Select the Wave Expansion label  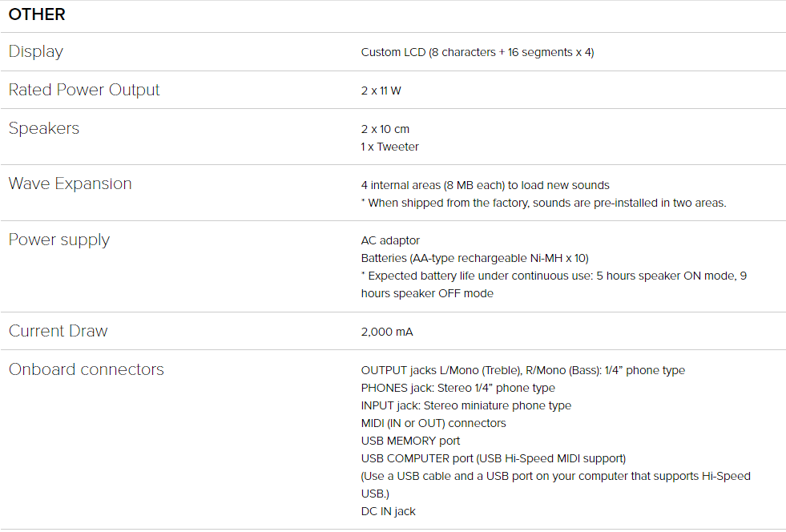70,183
